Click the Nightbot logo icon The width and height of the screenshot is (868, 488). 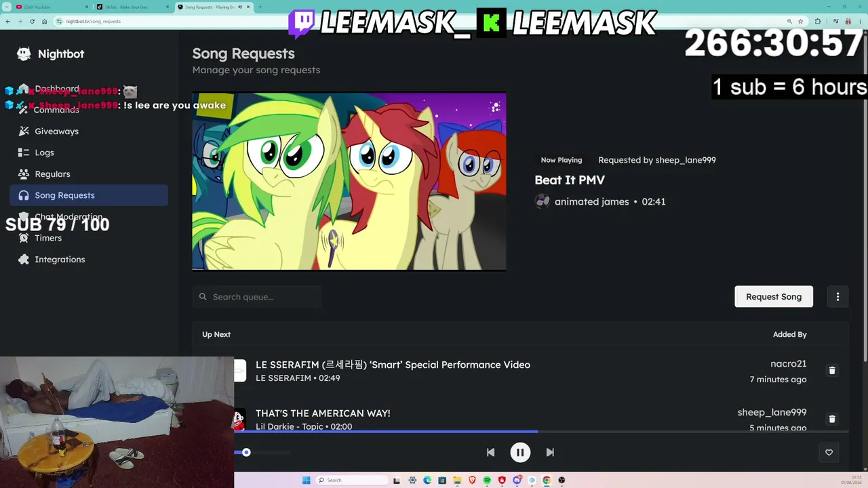click(24, 54)
